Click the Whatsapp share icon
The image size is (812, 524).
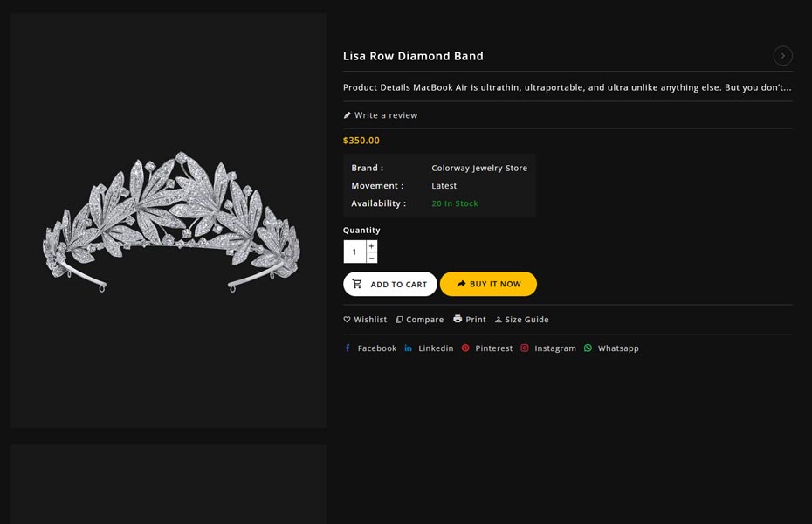point(588,348)
